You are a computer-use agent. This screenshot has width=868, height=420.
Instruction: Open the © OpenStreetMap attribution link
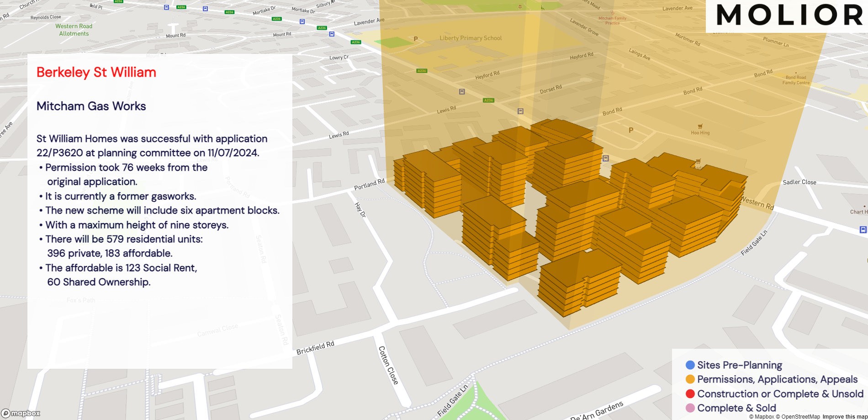pos(798,416)
